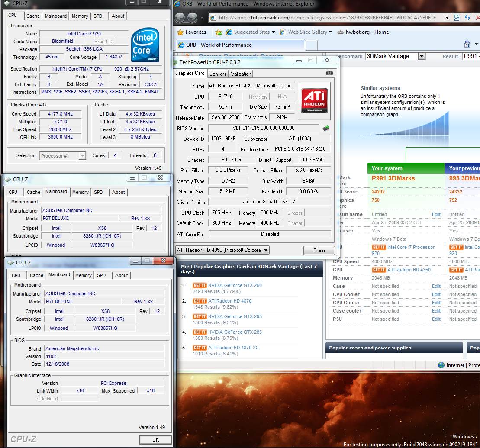Open the recent pages dropdown next to forward button
This screenshot has width=480, height=448.
(x=202, y=18)
